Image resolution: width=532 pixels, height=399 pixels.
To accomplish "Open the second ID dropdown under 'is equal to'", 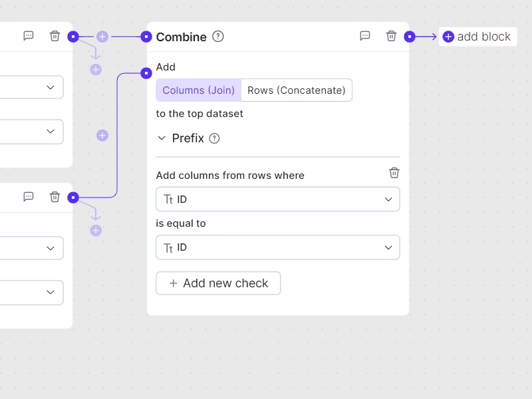I will click(x=278, y=247).
